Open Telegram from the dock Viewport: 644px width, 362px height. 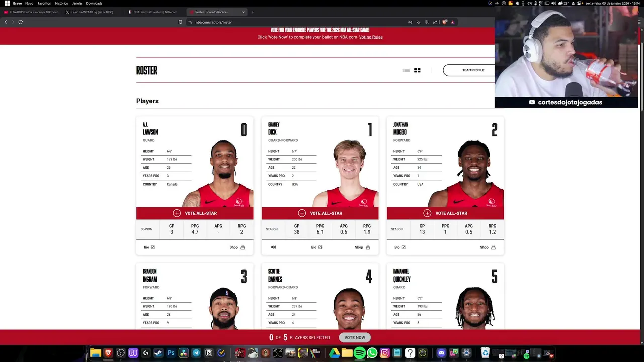196,353
